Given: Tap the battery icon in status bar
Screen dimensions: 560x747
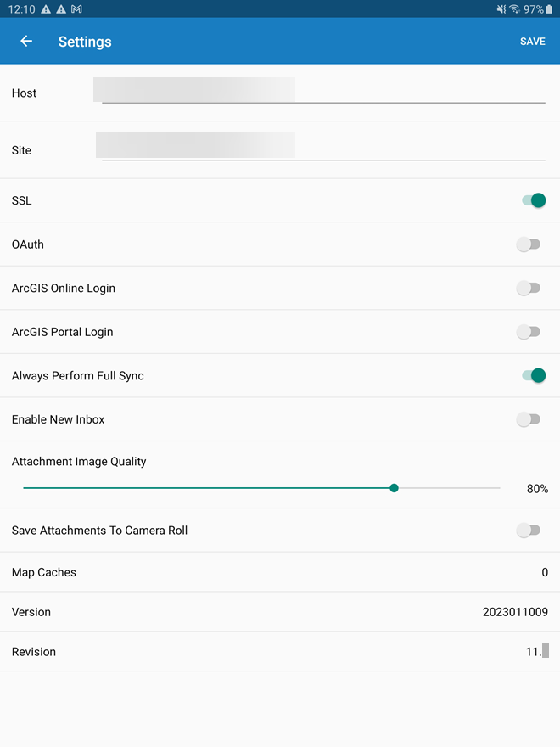Looking at the screenshot, I should coord(549,9).
